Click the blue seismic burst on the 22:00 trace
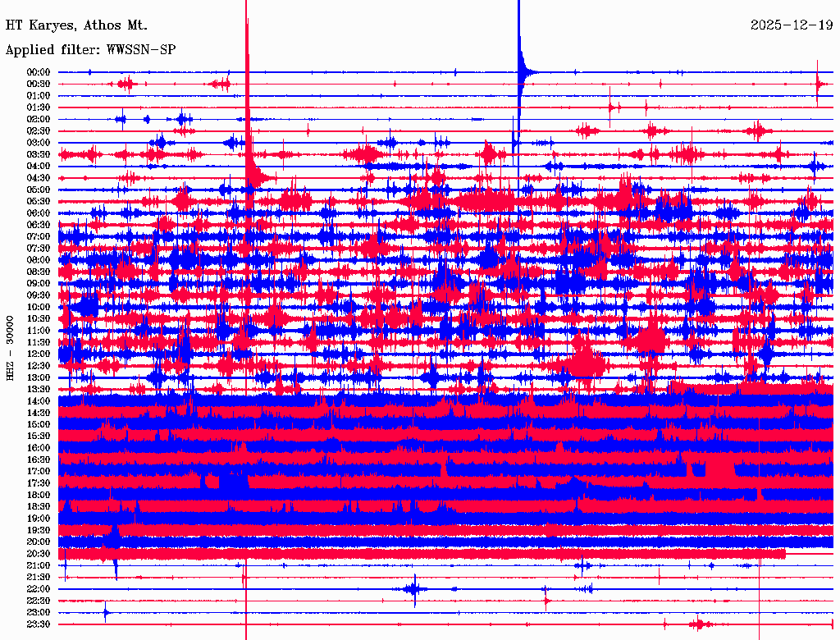The width and height of the screenshot is (840, 640). coord(414,590)
